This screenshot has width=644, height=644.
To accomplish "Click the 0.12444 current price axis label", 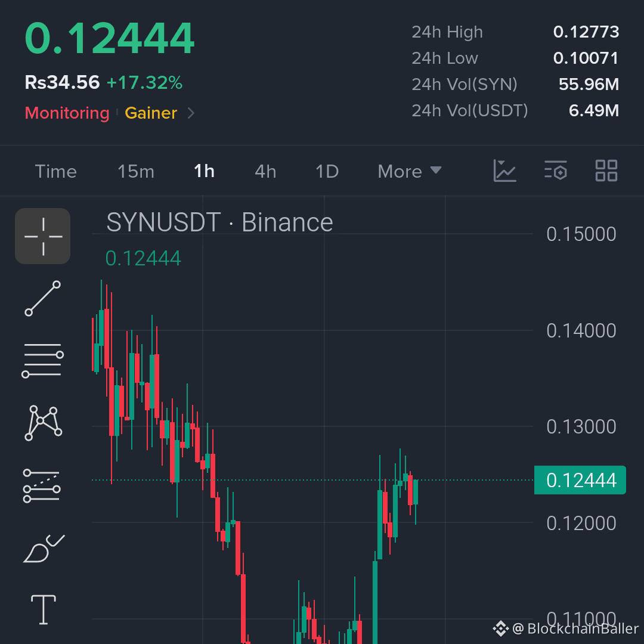I will 580,480.
